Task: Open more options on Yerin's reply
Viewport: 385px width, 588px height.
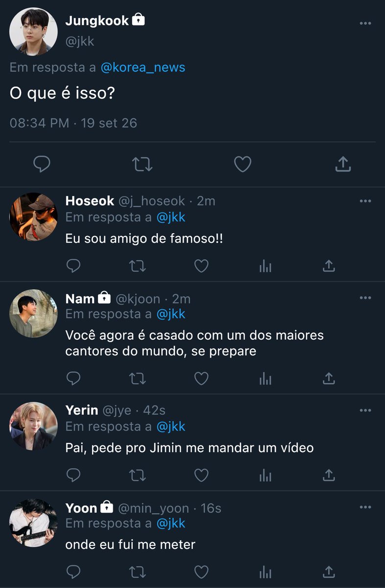Action: coord(365,410)
